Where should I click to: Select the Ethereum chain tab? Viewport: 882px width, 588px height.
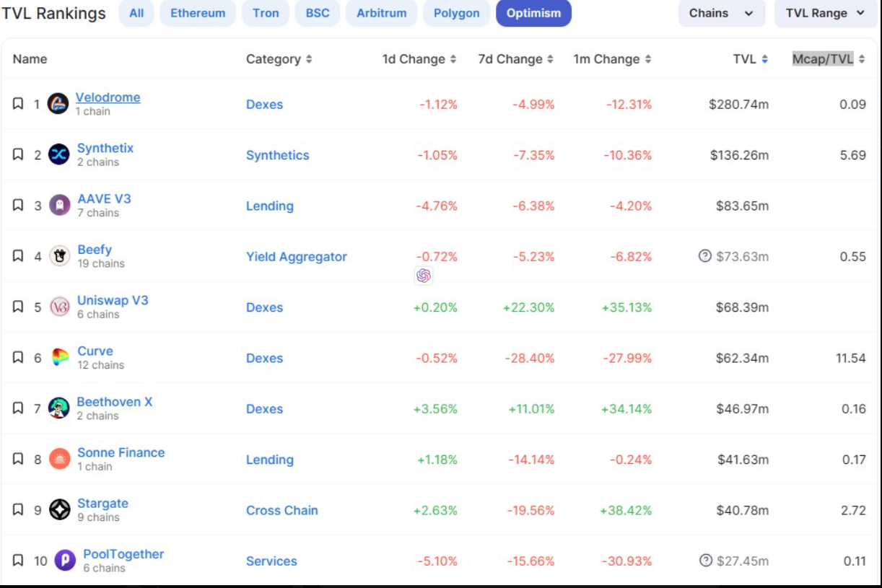point(198,13)
